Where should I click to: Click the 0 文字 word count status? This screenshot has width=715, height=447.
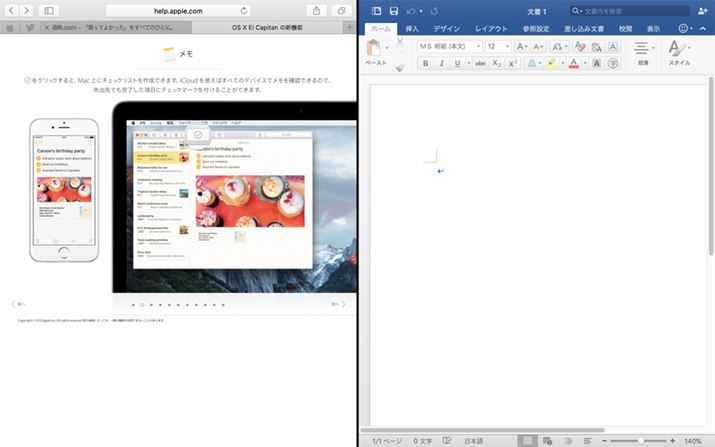(423, 441)
